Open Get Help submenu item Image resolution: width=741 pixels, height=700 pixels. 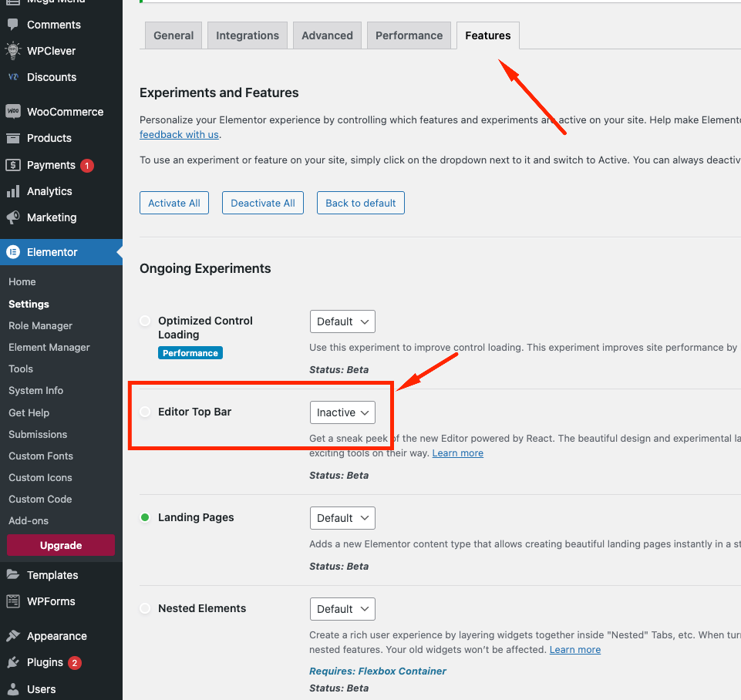pyautogui.click(x=29, y=412)
